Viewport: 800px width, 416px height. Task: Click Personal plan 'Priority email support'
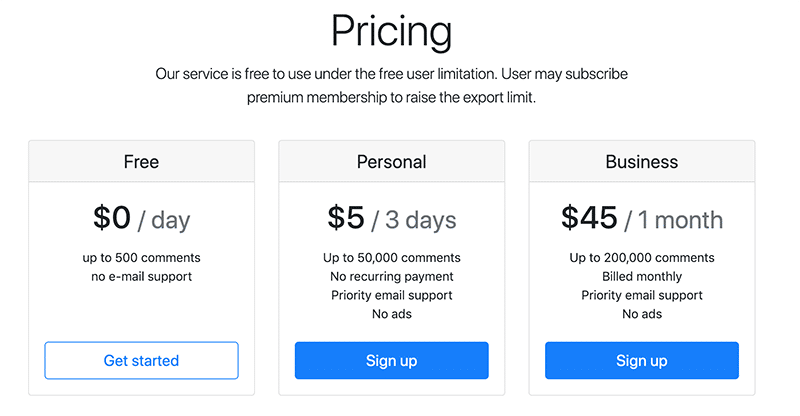(391, 295)
